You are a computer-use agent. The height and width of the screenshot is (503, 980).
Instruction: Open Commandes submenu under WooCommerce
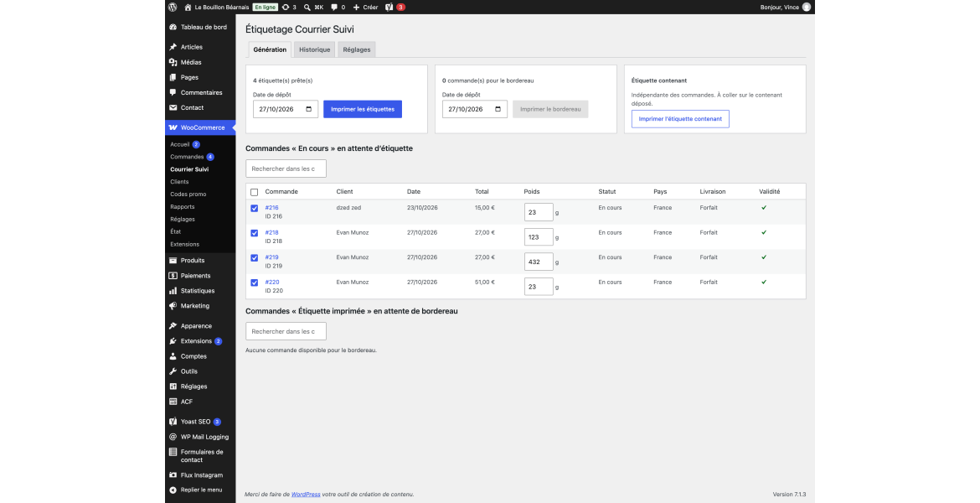[x=187, y=157]
